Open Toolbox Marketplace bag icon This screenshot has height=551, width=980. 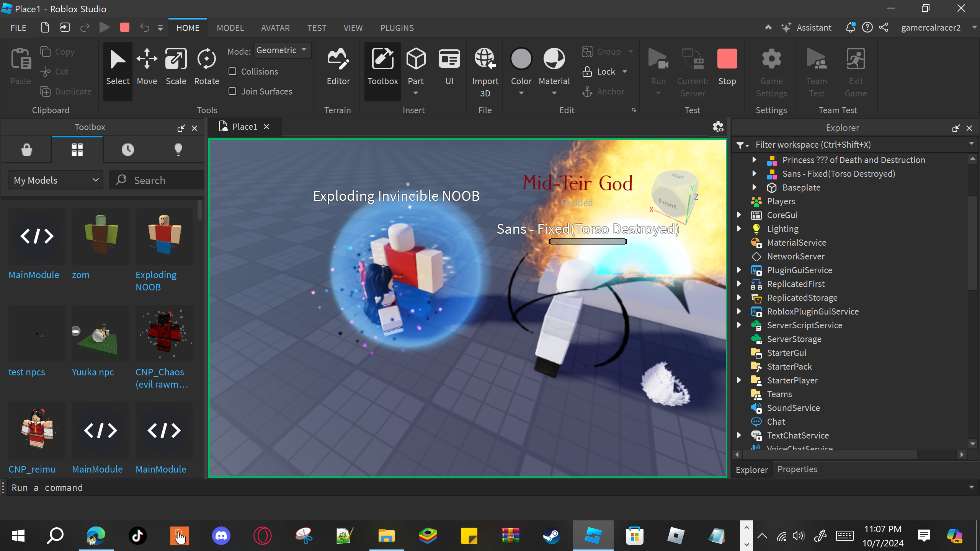click(x=26, y=149)
